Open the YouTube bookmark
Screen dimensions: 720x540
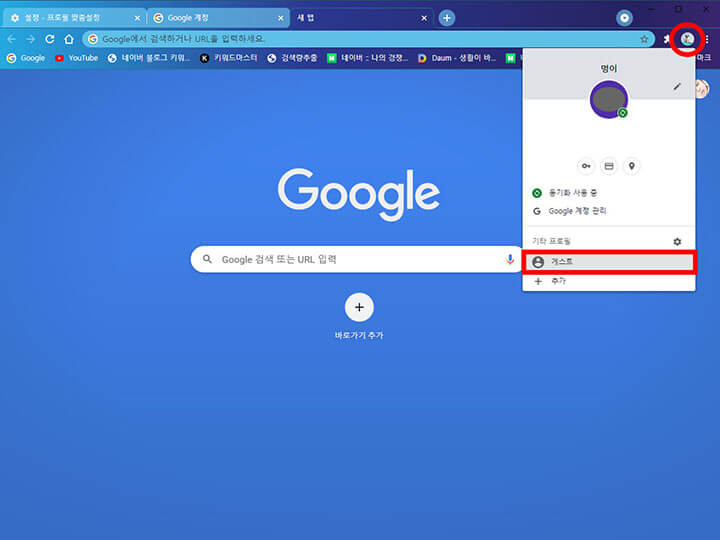pos(76,58)
